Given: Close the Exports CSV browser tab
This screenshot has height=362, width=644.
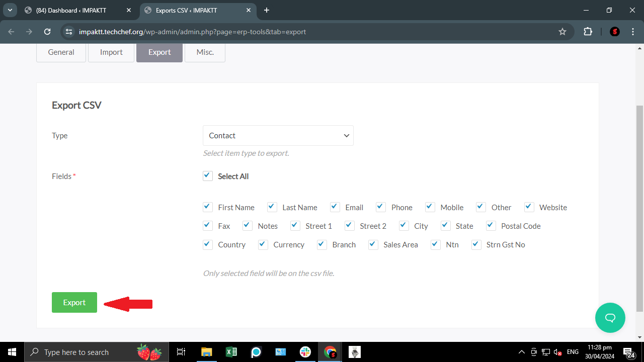Looking at the screenshot, I should 248,10.
